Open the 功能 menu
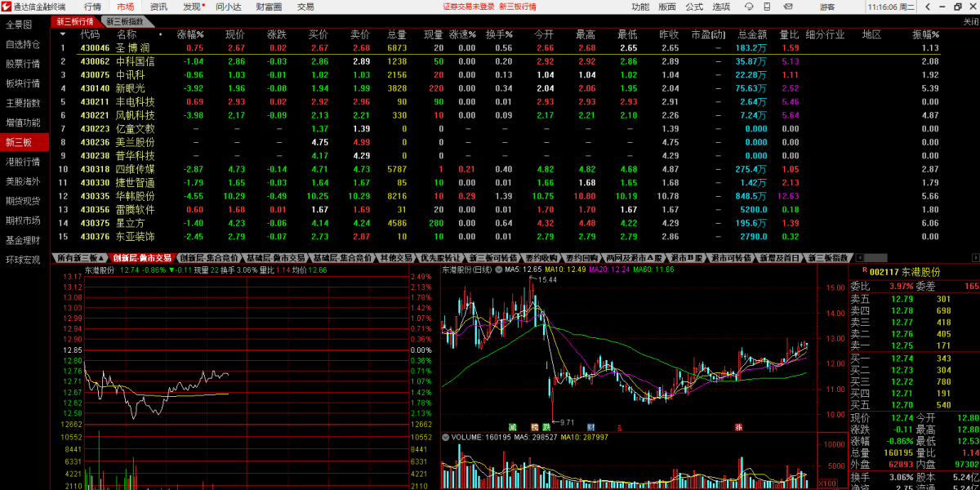 click(640, 7)
